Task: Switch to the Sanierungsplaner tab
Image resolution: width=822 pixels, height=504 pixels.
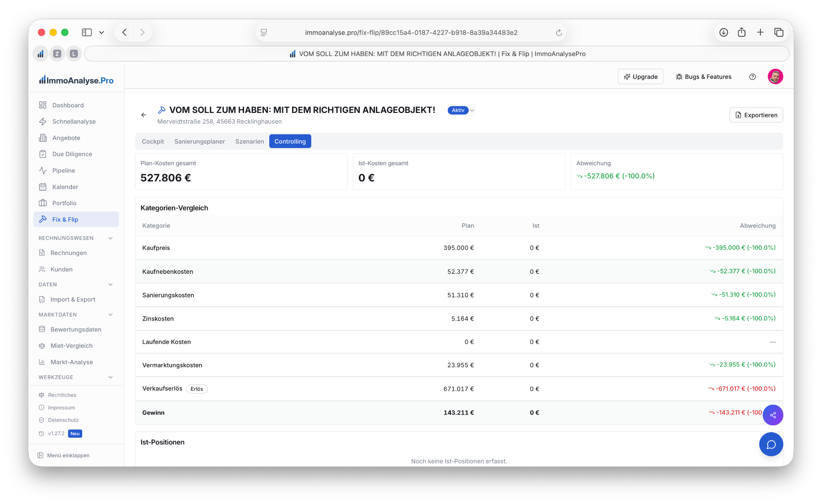Action: pos(200,142)
